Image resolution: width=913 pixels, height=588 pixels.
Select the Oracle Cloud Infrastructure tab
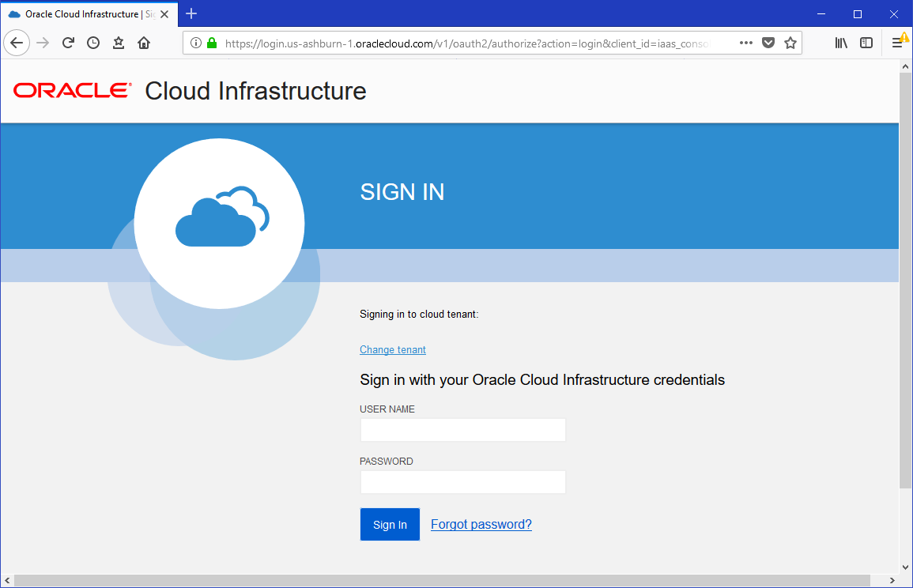83,14
